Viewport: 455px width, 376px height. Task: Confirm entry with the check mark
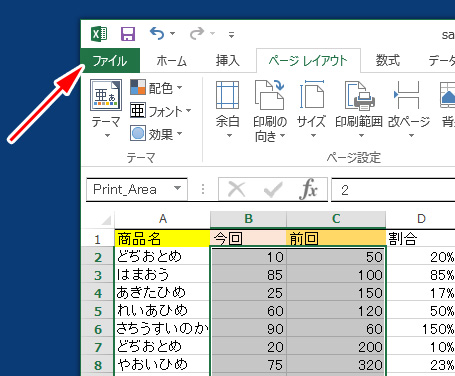[273, 190]
